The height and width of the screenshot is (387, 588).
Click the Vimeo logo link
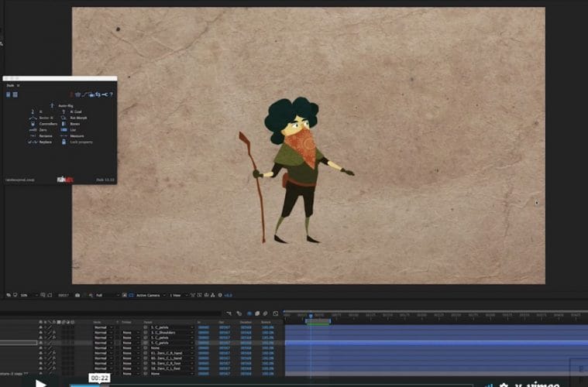coord(542,382)
